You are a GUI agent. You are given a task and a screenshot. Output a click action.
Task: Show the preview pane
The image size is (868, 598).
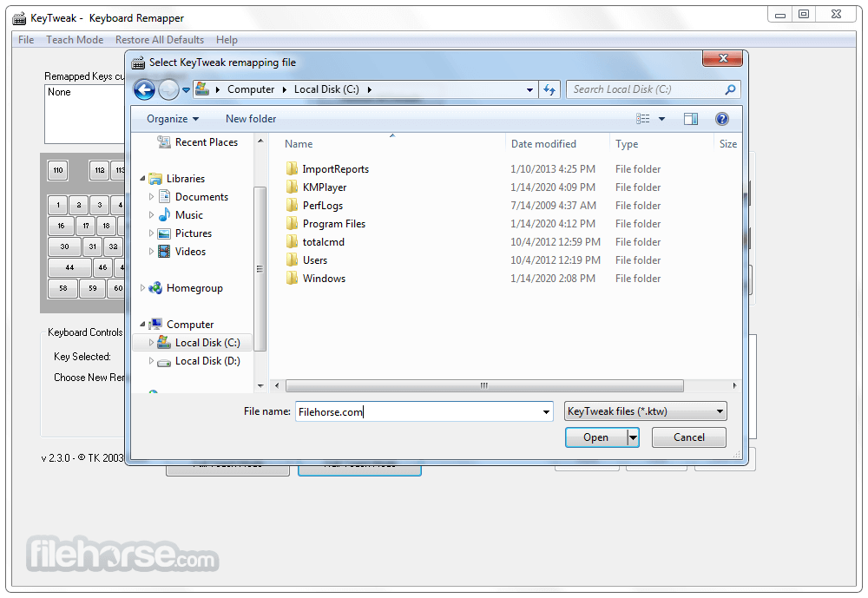point(691,119)
